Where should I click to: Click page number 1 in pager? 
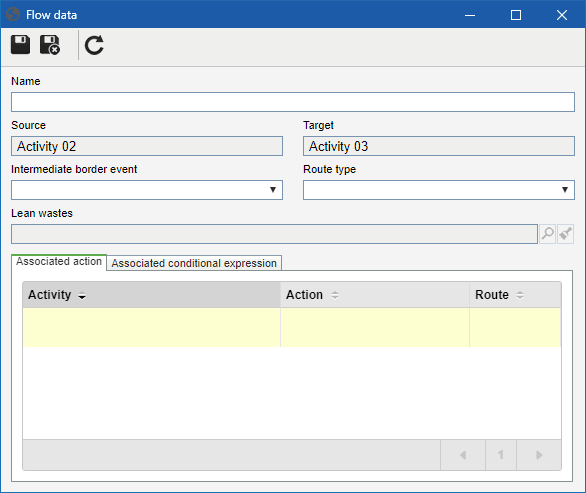point(501,455)
